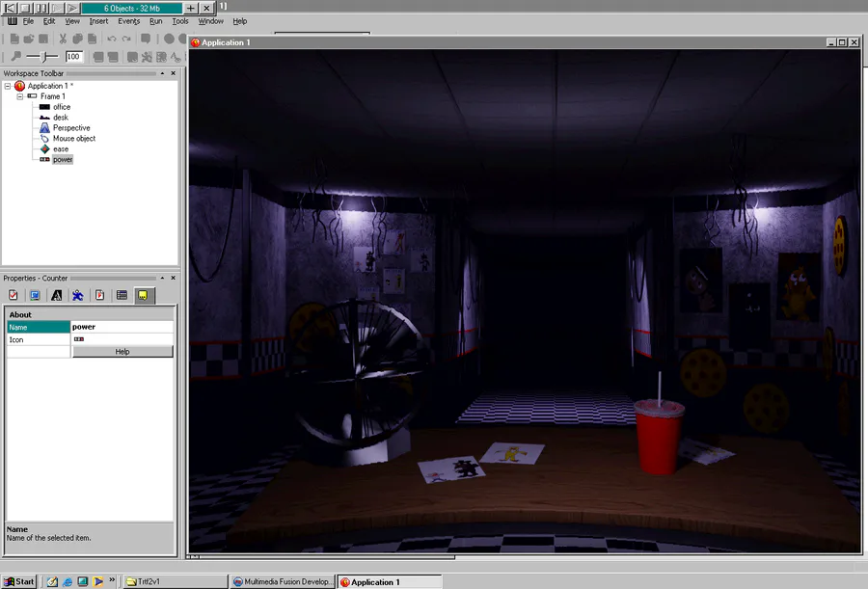This screenshot has height=589, width=868.
Task: Open the Run menu
Action: [156, 21]
